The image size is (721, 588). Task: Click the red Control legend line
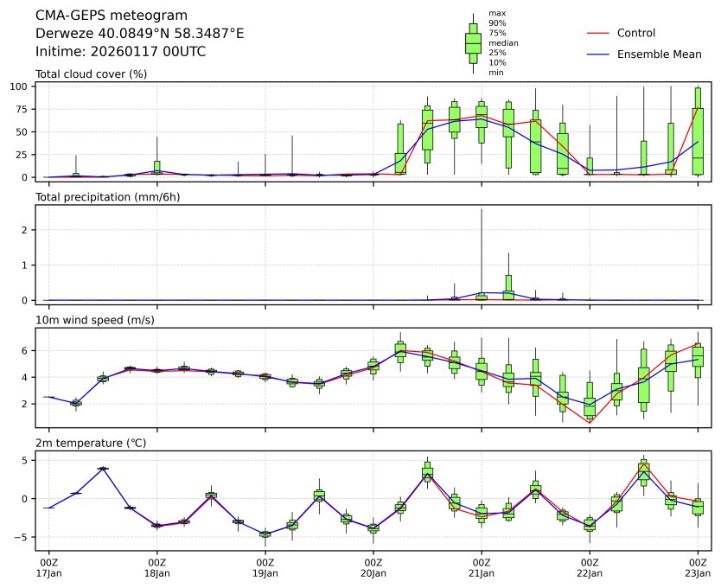599,34
